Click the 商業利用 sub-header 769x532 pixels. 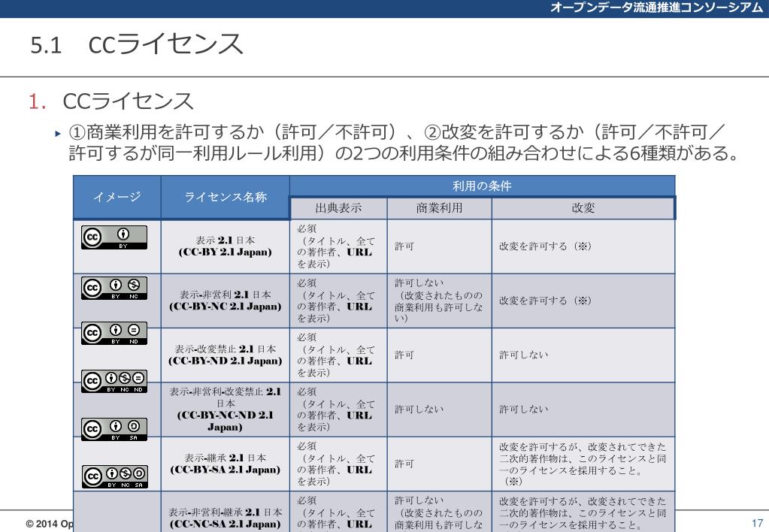(x=440, y=208)
